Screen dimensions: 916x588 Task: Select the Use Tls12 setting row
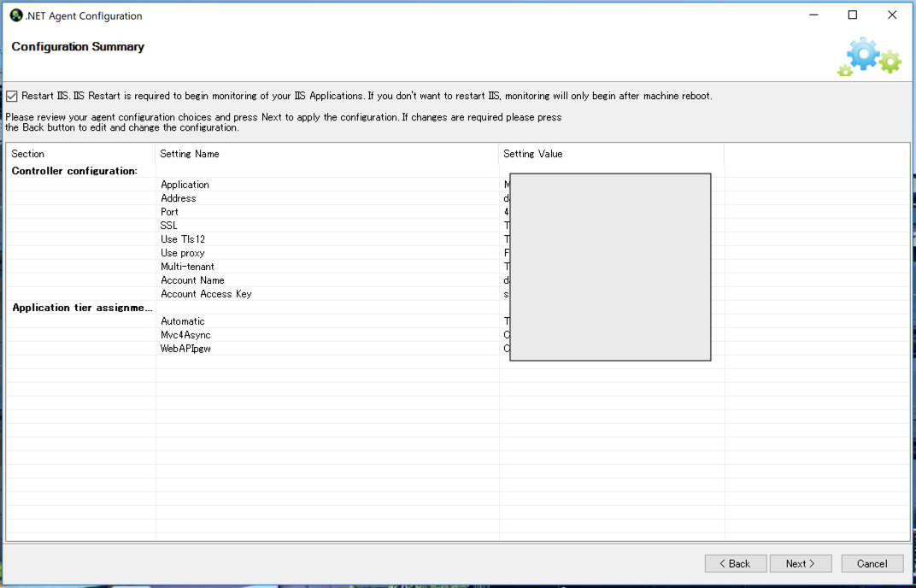[183, 239]
